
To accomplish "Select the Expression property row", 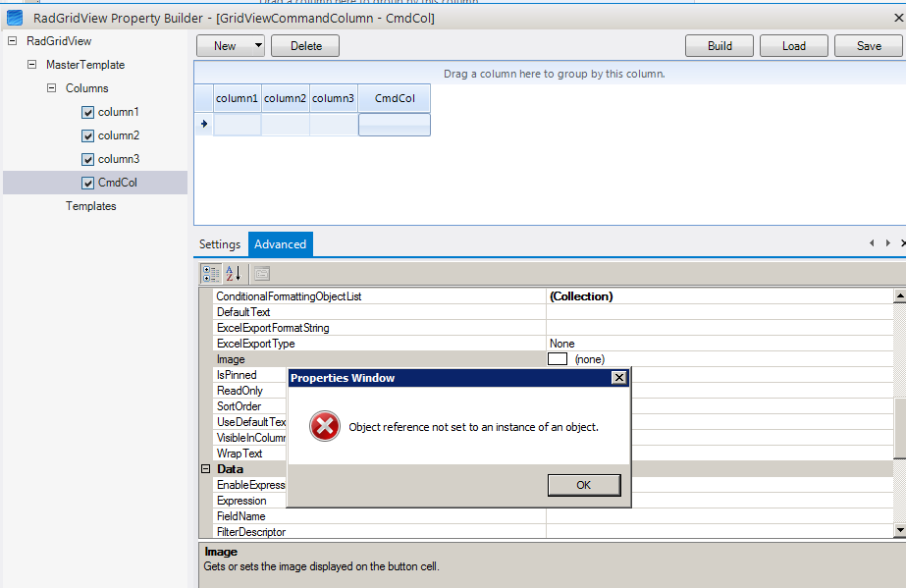I will [x=250, y=501].
